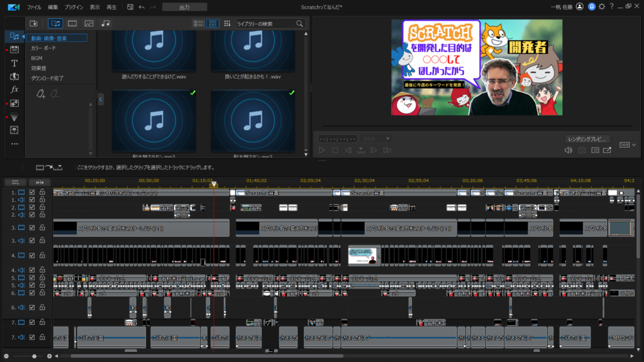Click the library search magnifier icon
Image resolution: width=644 pixels, height=362 pixels.
pyautogui.click(x=299, y=24)
